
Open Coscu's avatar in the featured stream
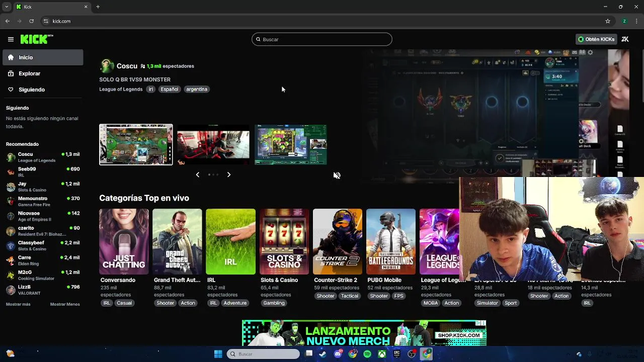click(107, 66)
